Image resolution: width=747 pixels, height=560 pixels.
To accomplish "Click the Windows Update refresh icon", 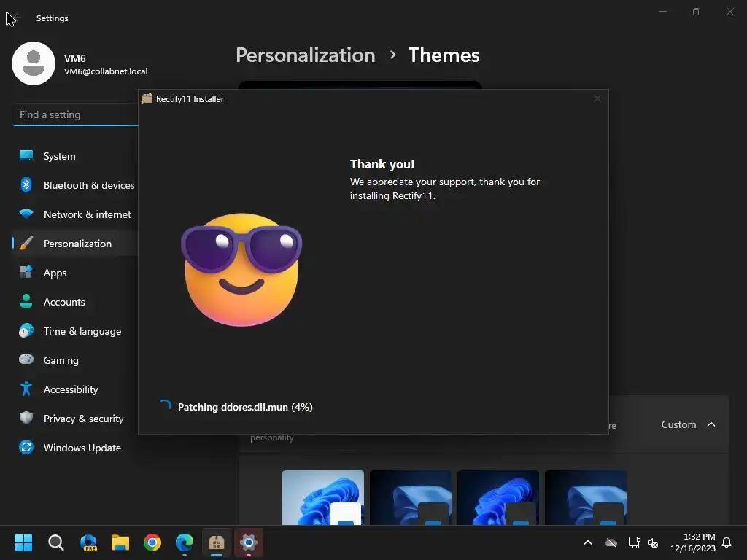I will click(x=26, y=447).
